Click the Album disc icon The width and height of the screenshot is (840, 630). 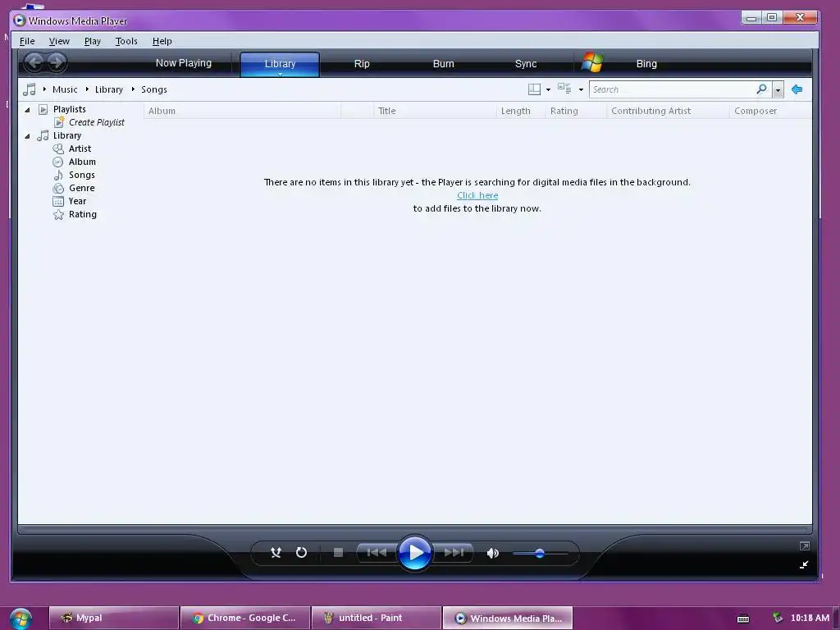click(58, 162)
